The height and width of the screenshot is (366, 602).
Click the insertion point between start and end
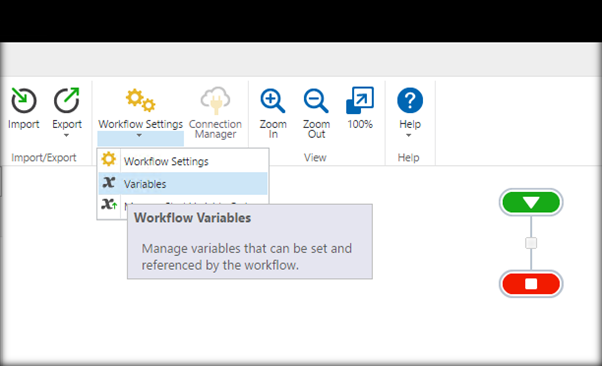coord(531,243)
